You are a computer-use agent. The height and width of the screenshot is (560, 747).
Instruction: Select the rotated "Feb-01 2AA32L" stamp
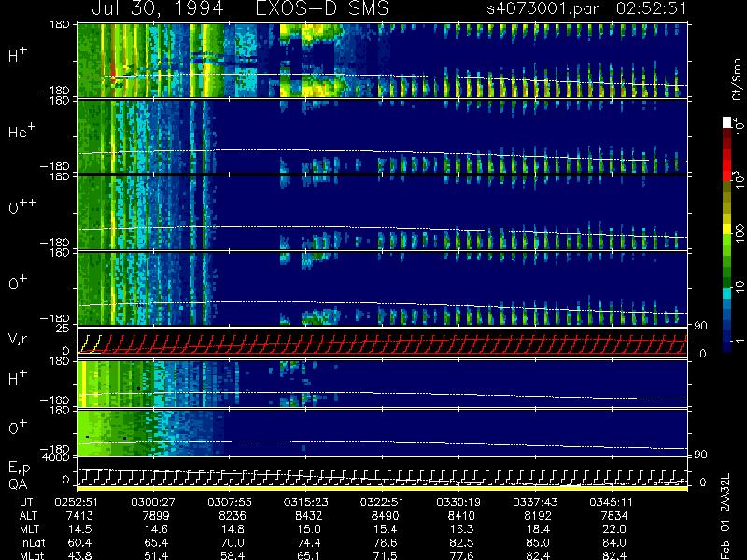726,516
